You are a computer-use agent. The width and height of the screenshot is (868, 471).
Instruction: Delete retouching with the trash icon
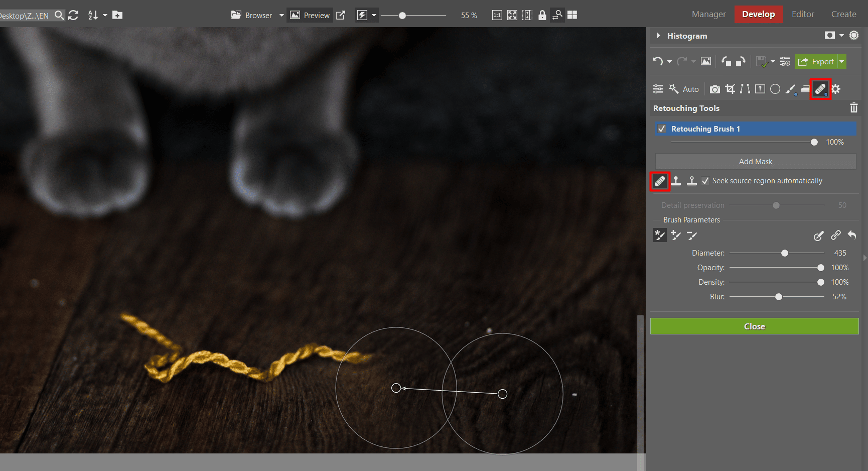coord(853,108)
